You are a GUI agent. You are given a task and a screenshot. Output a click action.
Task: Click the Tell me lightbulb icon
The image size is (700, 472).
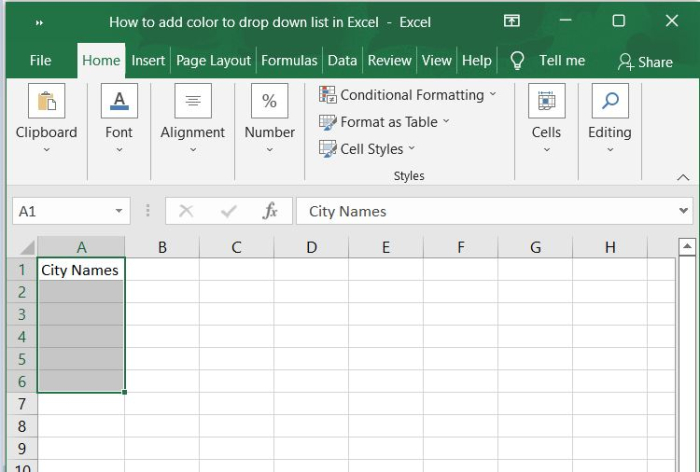[517, 60]
